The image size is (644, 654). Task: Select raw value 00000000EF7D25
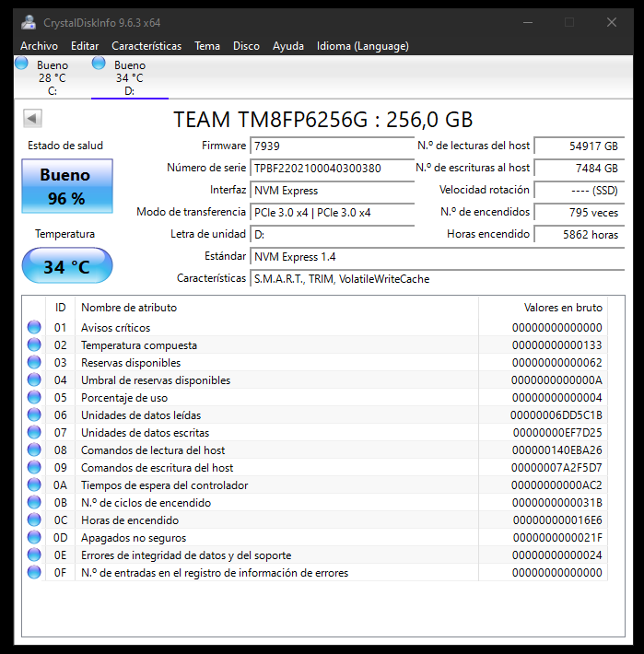click(557, 433)
